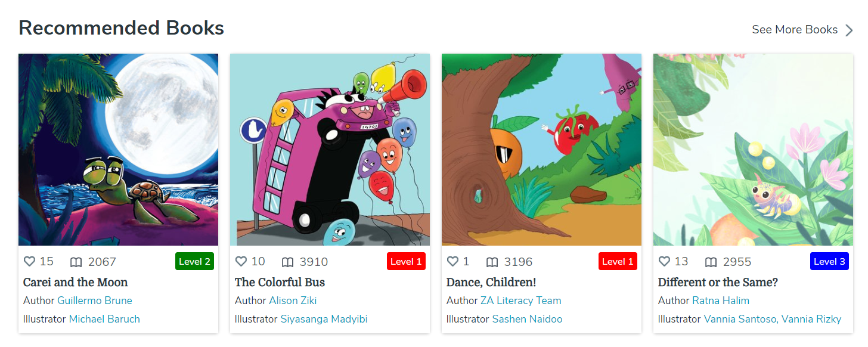The height and width of the screenshot is (347, 868).
Task: Click the heart icon on The Colorful Bus
Action: tap(241, 261)
